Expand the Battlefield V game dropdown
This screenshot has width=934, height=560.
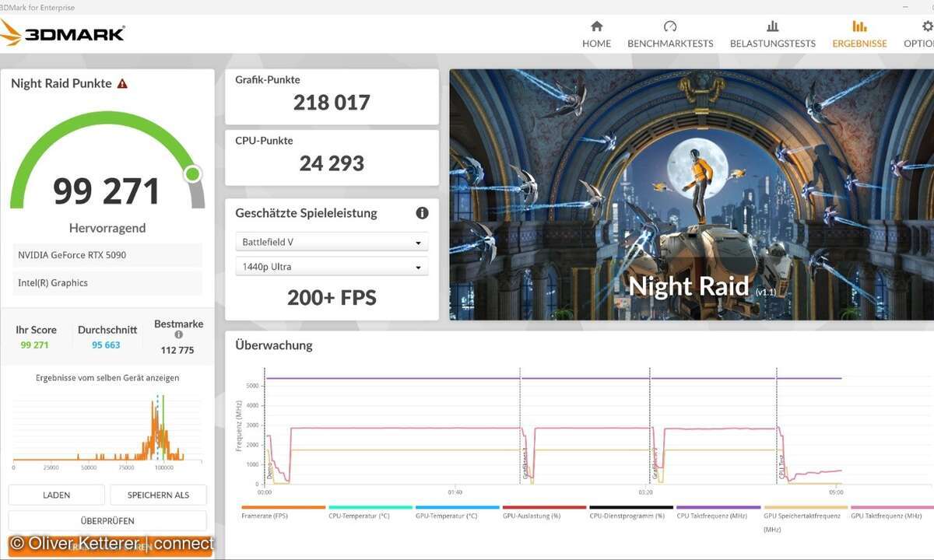point(332,243)
